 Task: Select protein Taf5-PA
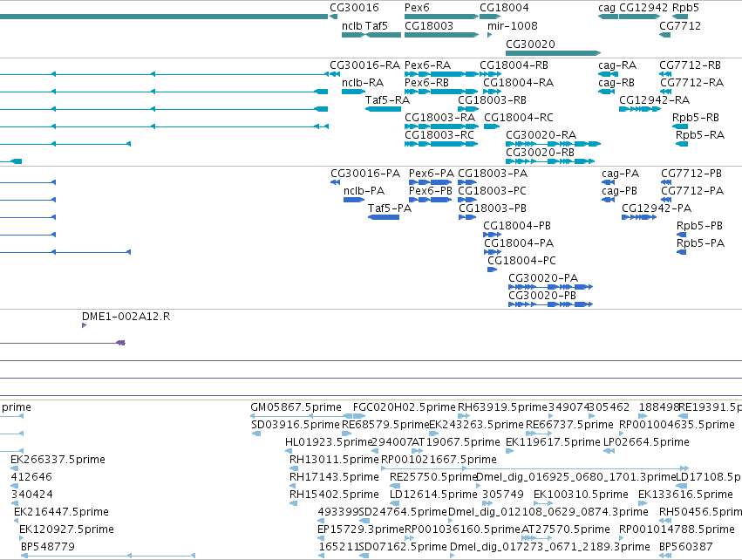[384, 217]
